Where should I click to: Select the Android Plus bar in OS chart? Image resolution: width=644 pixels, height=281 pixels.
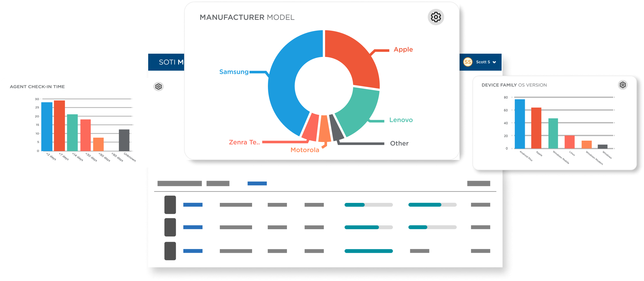point(520,124)
